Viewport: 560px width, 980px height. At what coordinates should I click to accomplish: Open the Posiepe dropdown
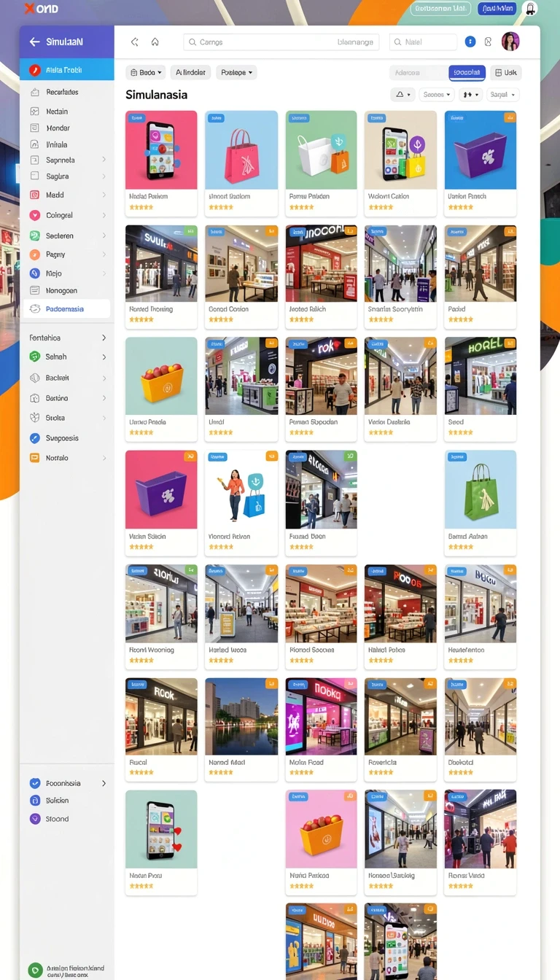(236, 72)
